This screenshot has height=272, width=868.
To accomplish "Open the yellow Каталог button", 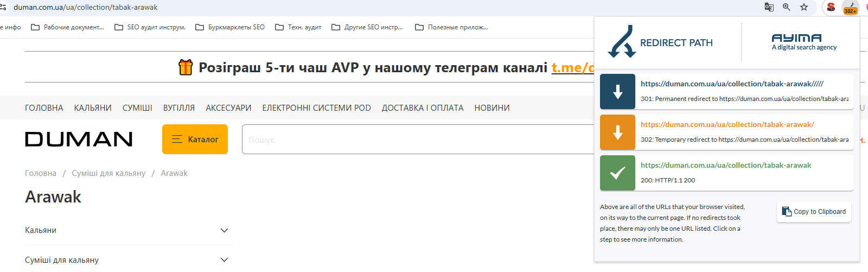I will click(195, 140).
